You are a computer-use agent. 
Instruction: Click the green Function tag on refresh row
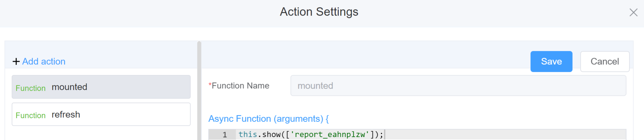(x=31, y=115)
